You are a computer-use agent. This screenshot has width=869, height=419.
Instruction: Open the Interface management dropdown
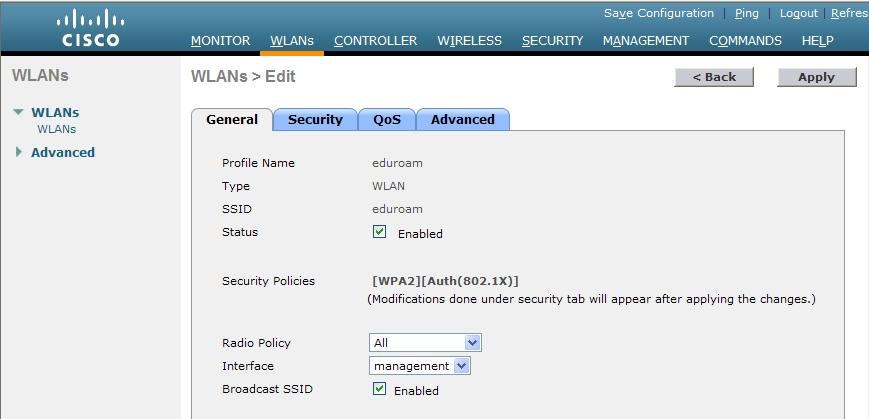point(420,366)
